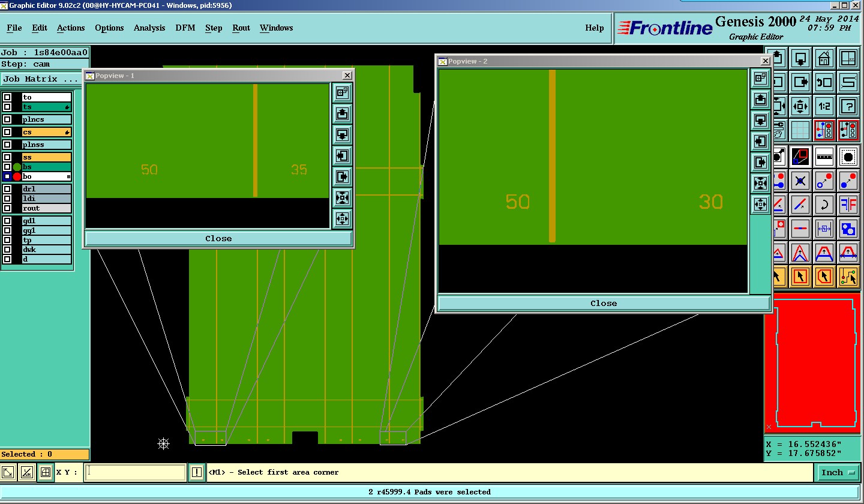Toggle the grid display icon
Viewport: 864px width, 504px height.
[800, 130]
